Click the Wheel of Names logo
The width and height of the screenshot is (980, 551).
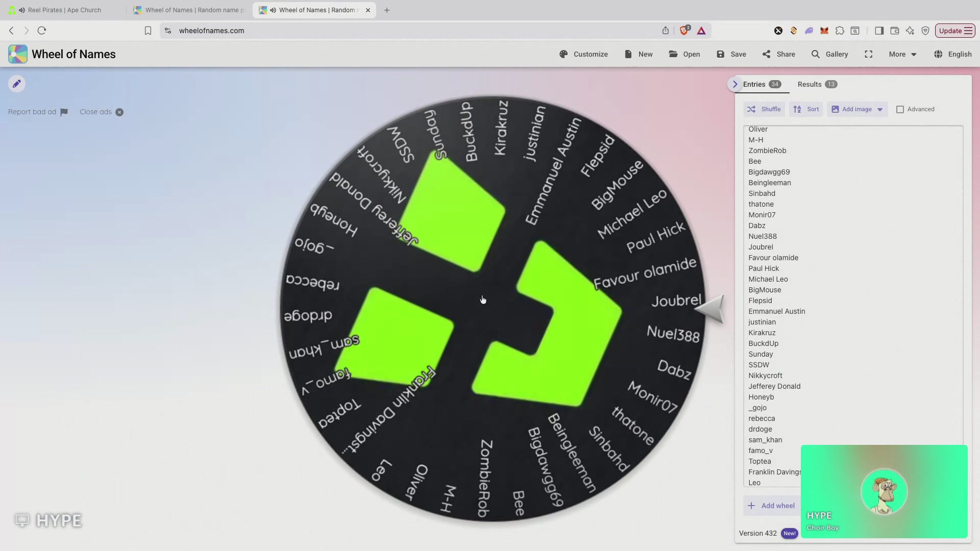18,54
